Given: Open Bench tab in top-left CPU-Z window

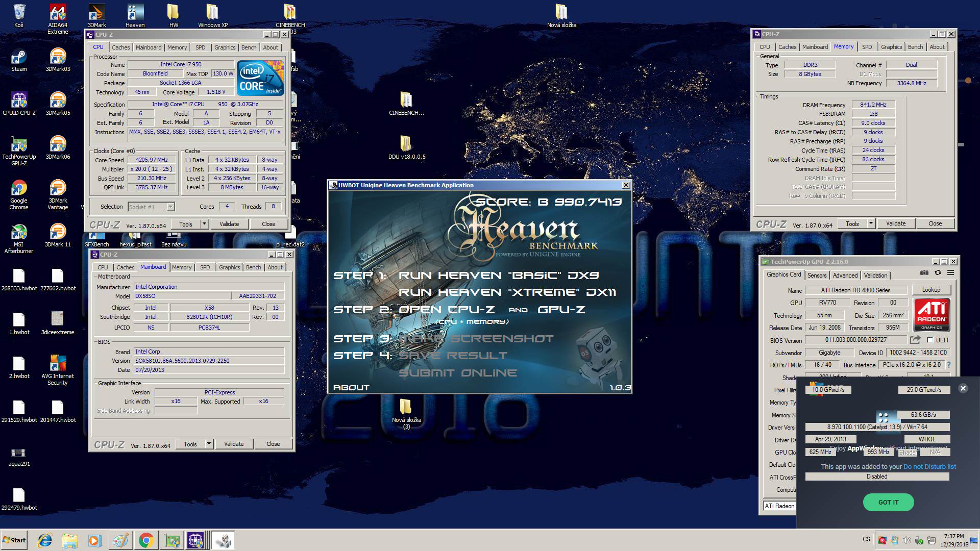Looking at the screenshot, I should pyautogui.click(x=249, y=47).
